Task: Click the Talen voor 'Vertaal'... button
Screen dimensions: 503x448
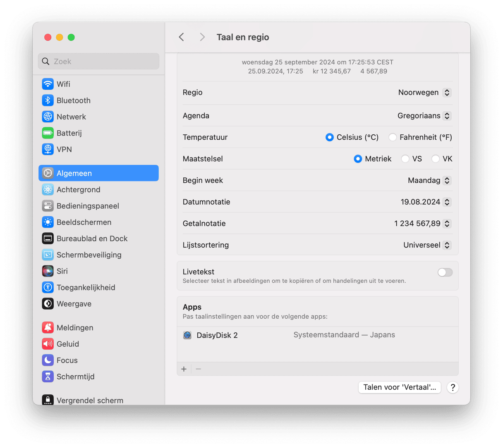Action: (399, 387)
